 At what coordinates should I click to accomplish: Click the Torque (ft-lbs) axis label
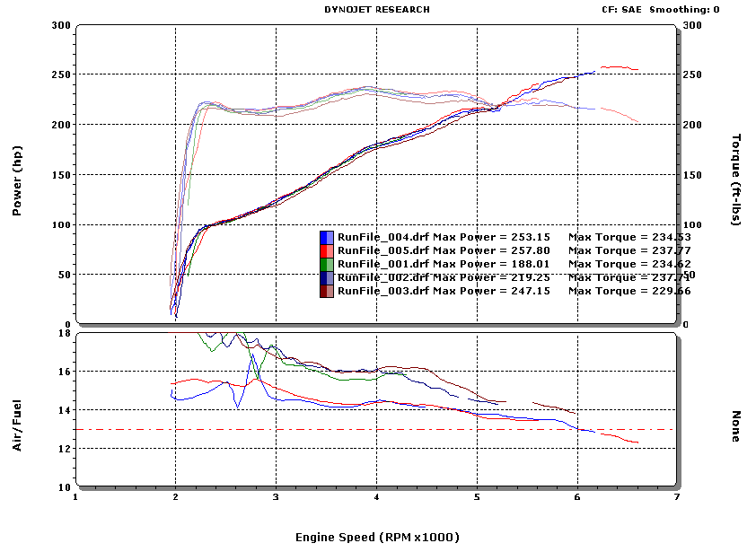[736, 180]
